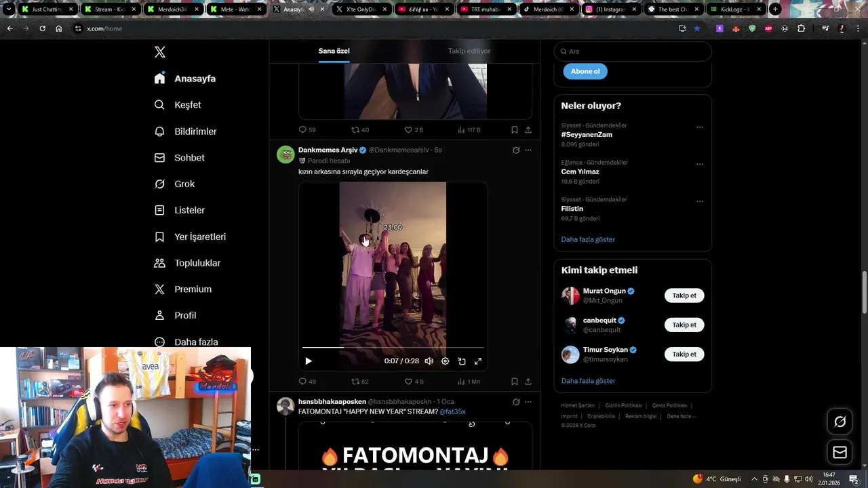Viewport: 868px width, 488px height.
Task: Share the Dankmemes Arşiv post
Action: [528, 382]
